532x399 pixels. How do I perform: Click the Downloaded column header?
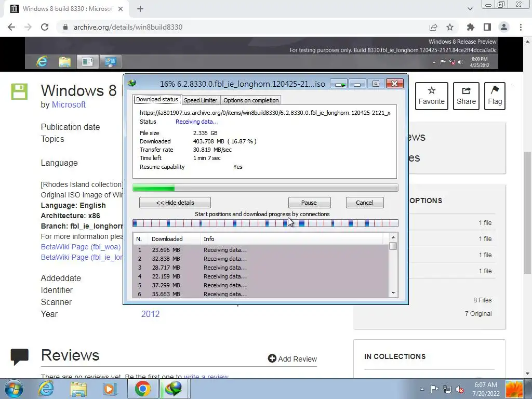click(x=175, y=239)
